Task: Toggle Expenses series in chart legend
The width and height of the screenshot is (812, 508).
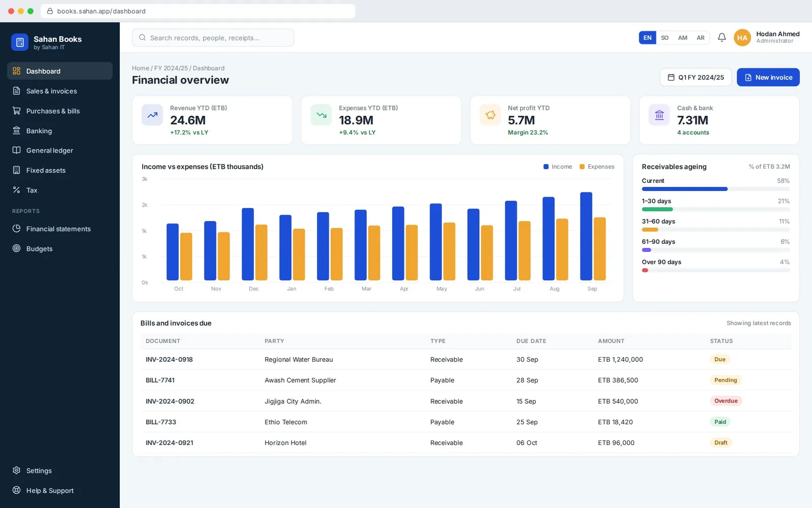Action: (x=597, y=167)
